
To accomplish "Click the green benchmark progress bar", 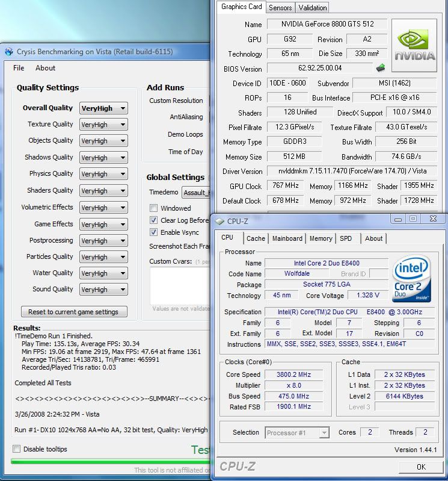I will [110, 461].
